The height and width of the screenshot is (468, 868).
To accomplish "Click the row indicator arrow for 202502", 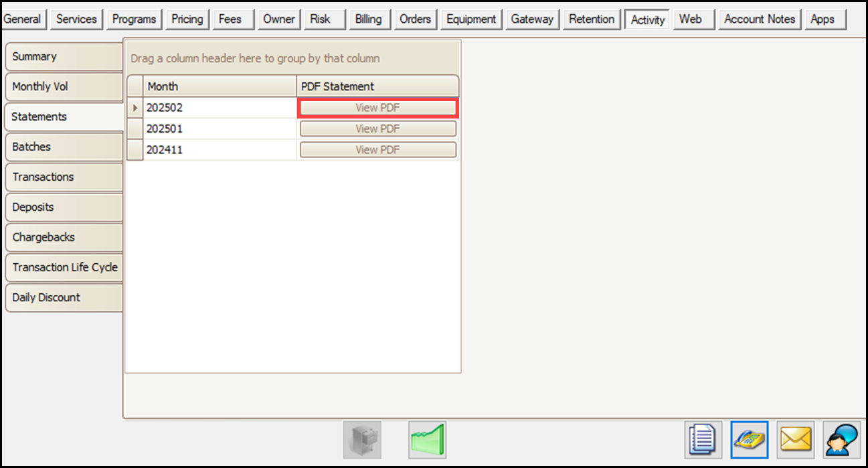I will coord(135,108).
